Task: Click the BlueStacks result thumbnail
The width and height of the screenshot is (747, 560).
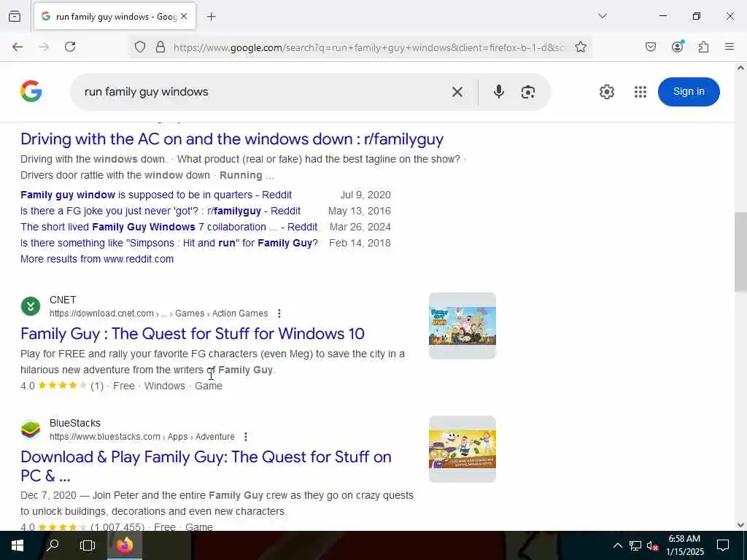Action: (462, 449)
